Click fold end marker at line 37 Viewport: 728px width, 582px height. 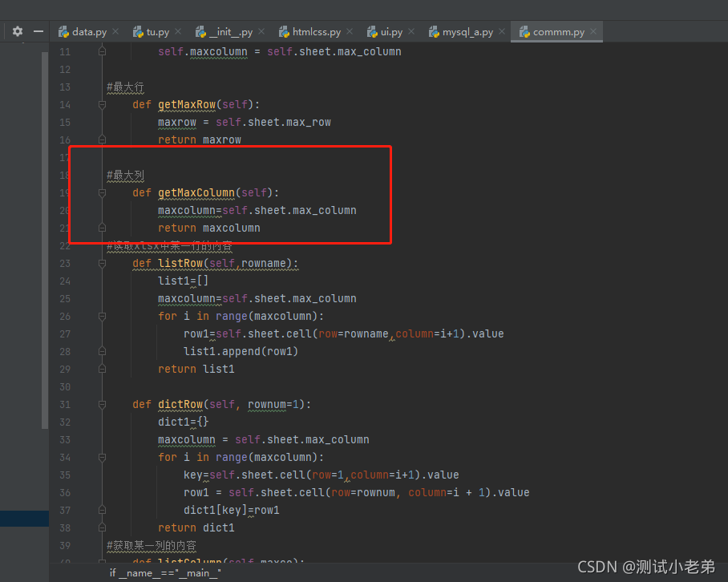click(102, 510)
